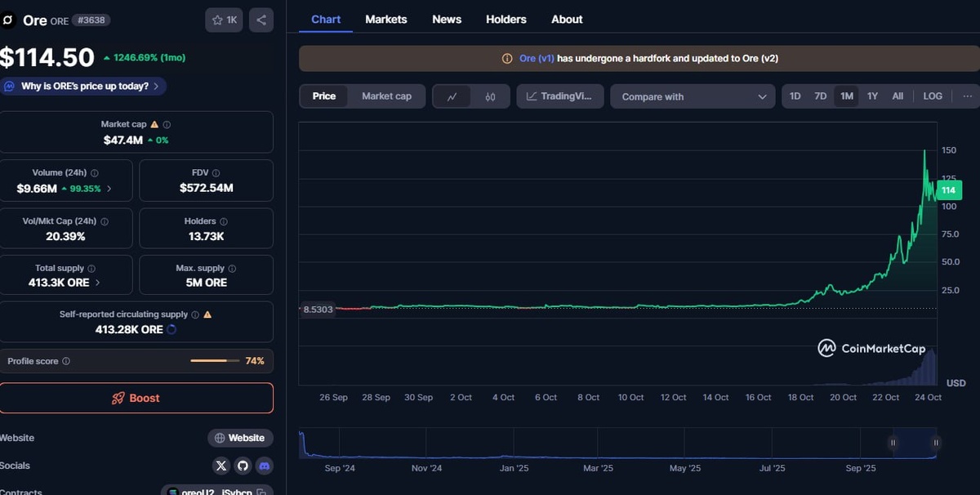The image size is (980, 495).
Task: Expand Why is ORE's price up today
Action: tap(83, 86)
